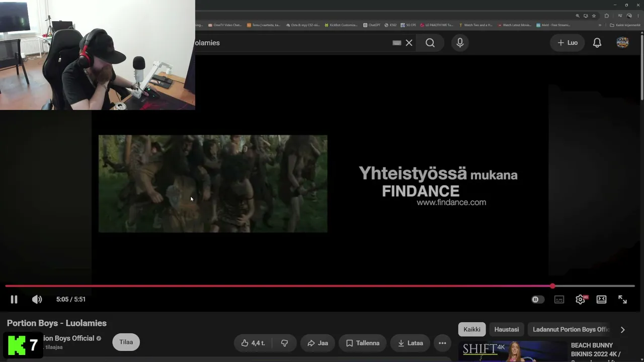The height and width of the screenshot is (362, 644).
Task: Open the BEACH BUNNY BIKINIS 2022 4K title
Action: pos(596,350)
